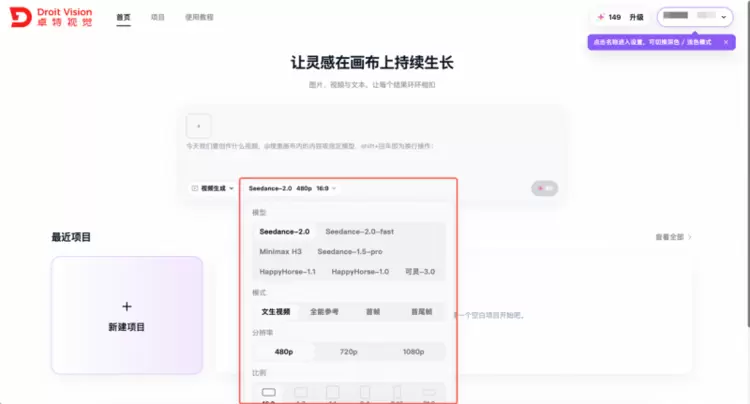The height and width of the screenshot is (404, 750).
Task: Collapse the Seedance-2.0 480p 16:9 dropdown
Action: point(292,188)
